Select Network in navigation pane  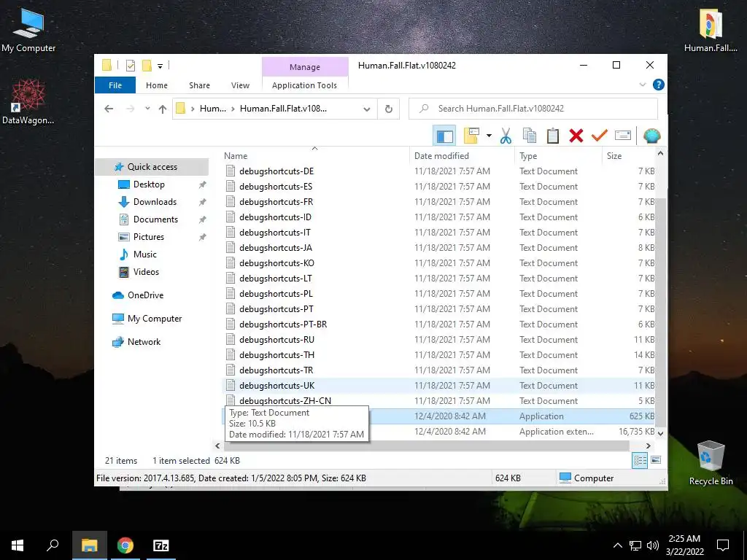point(144,342)
